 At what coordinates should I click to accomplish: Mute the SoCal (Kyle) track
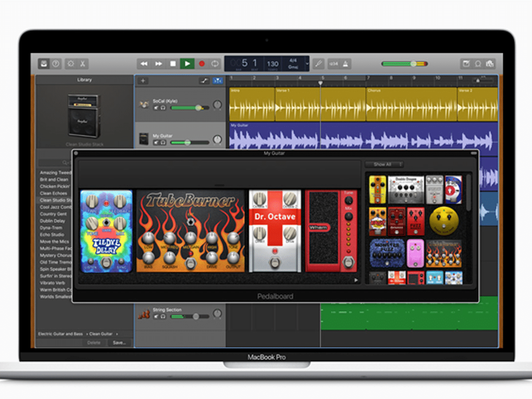(x=156, y=108)
